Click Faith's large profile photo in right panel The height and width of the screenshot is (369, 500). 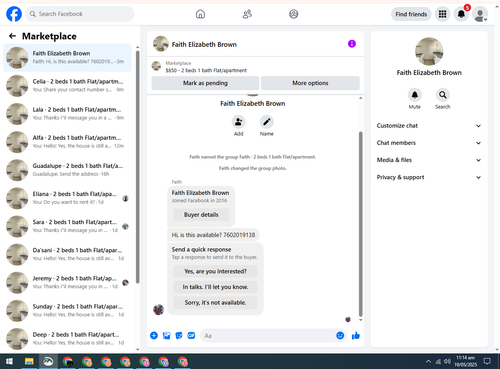click(x=429, y=51)
